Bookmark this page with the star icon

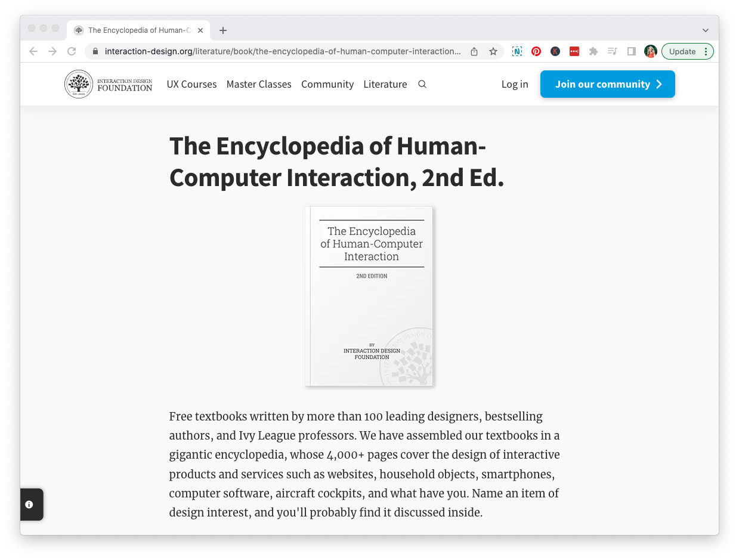click(493, 51)
